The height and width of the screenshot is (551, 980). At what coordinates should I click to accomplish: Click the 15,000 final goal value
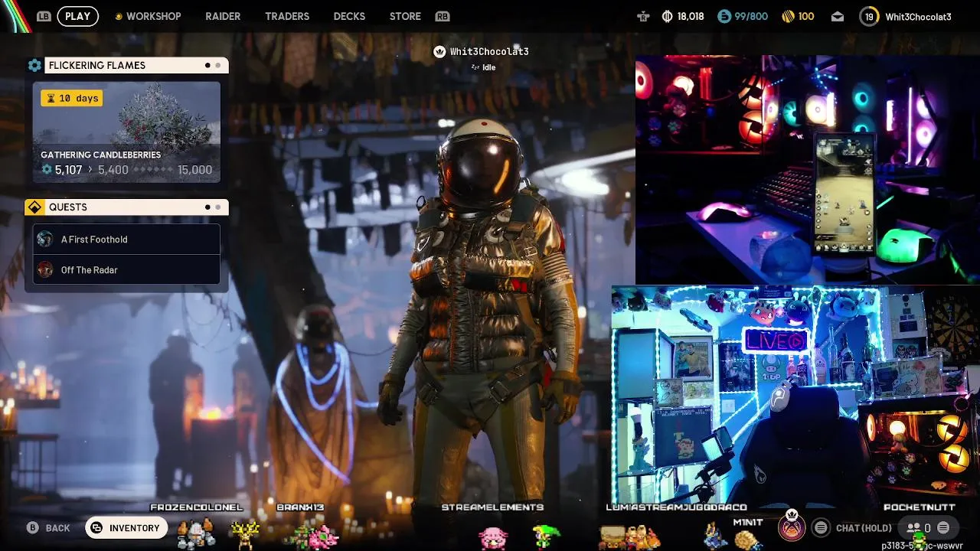(194, 170)
